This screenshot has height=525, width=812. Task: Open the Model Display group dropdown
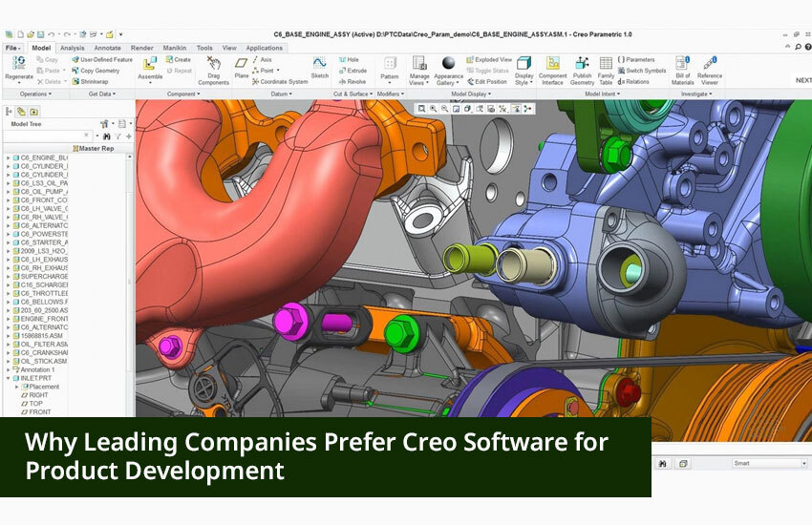471,94
